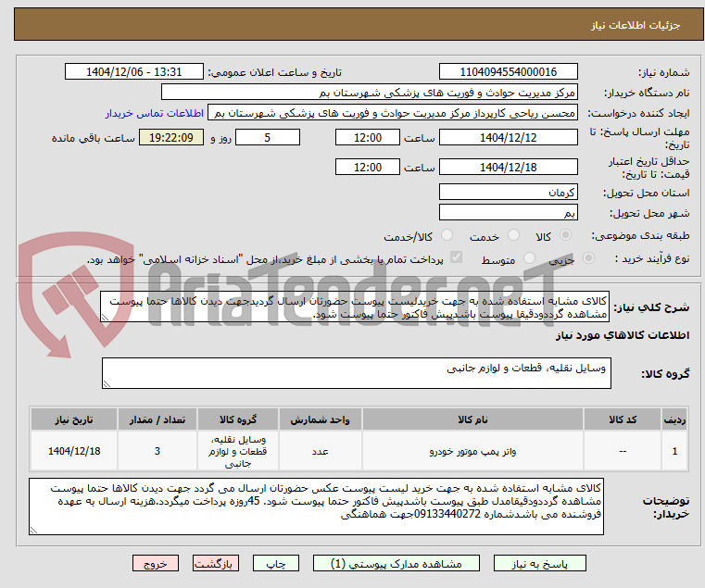Click the price validity date 1404/12/18 field
Image resolution: width=705 pixels, height=588 pixels.
[509, 168]
